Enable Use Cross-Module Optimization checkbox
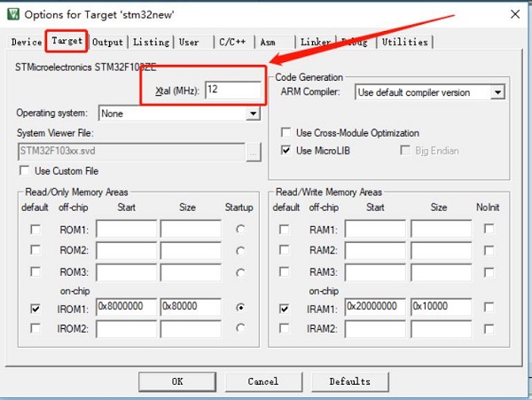This screenshot has width=532, height=400. tap(286, 133)
